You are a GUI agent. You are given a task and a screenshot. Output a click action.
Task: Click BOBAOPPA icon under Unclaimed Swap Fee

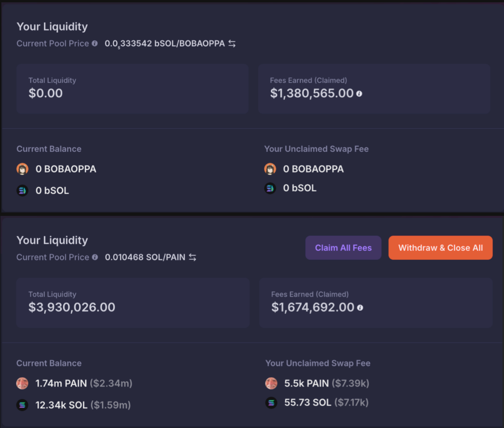(270, 169)
